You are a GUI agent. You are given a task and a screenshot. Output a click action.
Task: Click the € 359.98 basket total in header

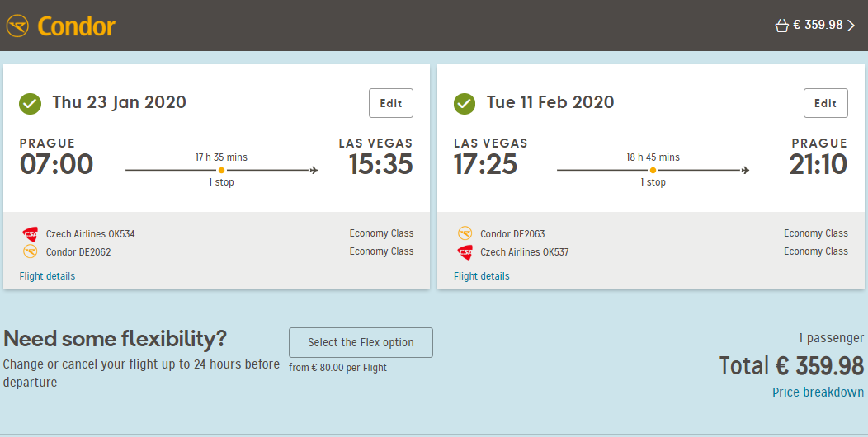tap(818, 25)
